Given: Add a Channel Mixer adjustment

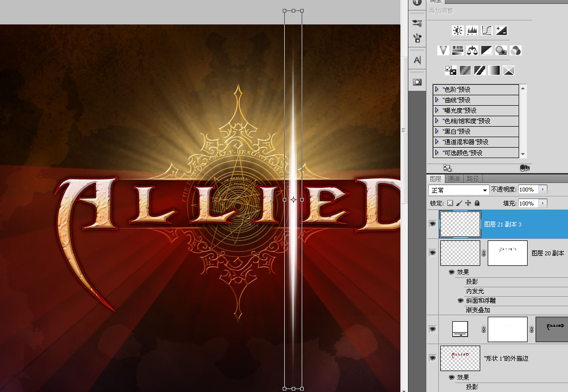Looking at the screenshot, I should [x=516, y=50].
